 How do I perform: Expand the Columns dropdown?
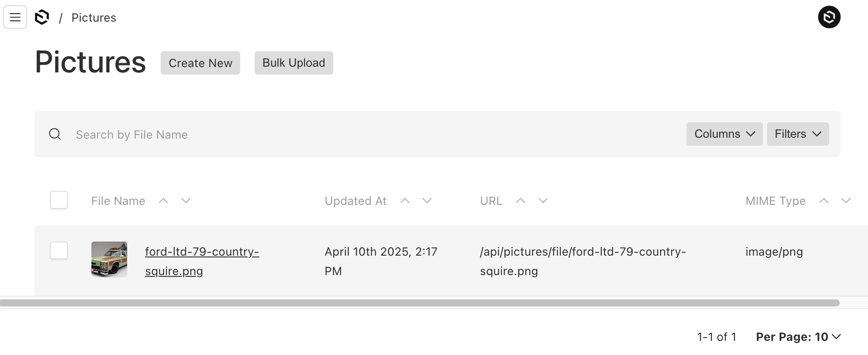(x=724, y=134)
